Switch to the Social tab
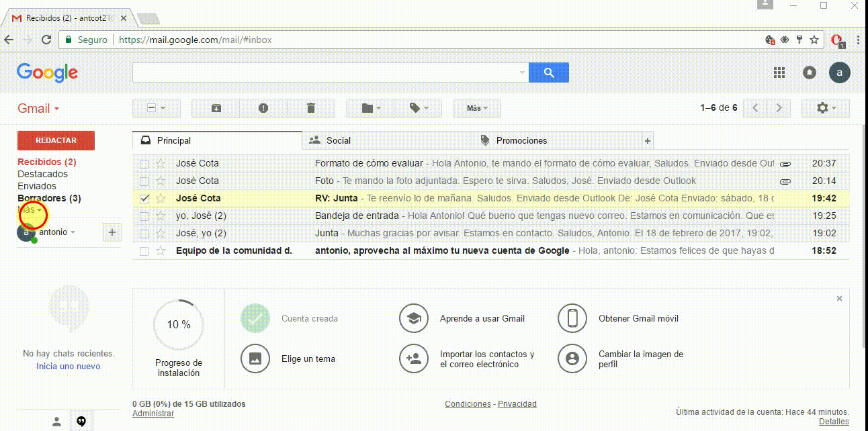868x431 pixels. [387, 140]
